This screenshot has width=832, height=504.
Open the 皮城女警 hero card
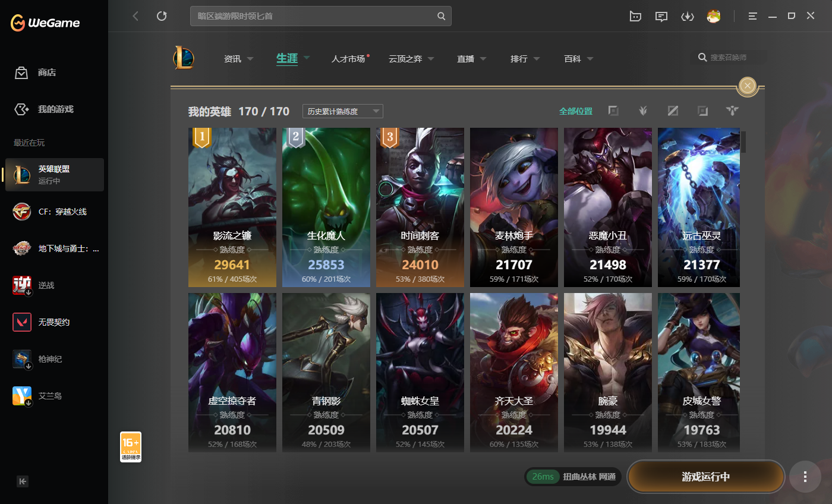pos(699,373)
